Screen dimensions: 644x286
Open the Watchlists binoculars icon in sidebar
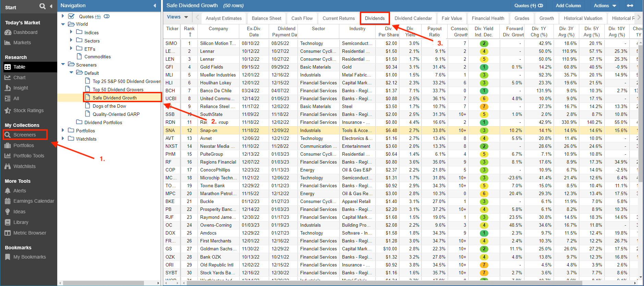8,166
